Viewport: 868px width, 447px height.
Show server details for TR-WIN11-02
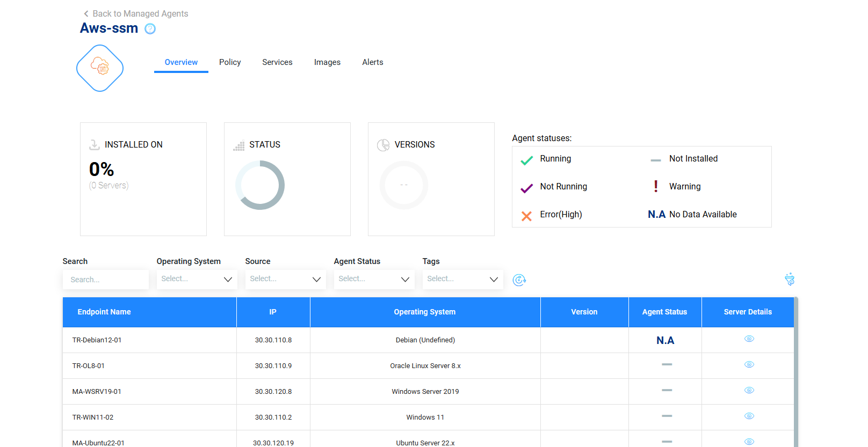(x=749, y=416)
